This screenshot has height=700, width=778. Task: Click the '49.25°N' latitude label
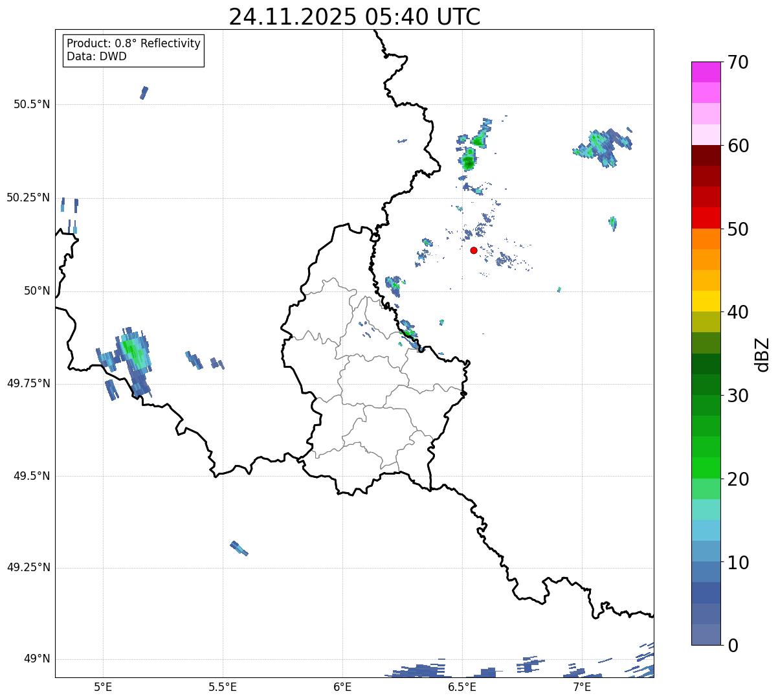28,567
